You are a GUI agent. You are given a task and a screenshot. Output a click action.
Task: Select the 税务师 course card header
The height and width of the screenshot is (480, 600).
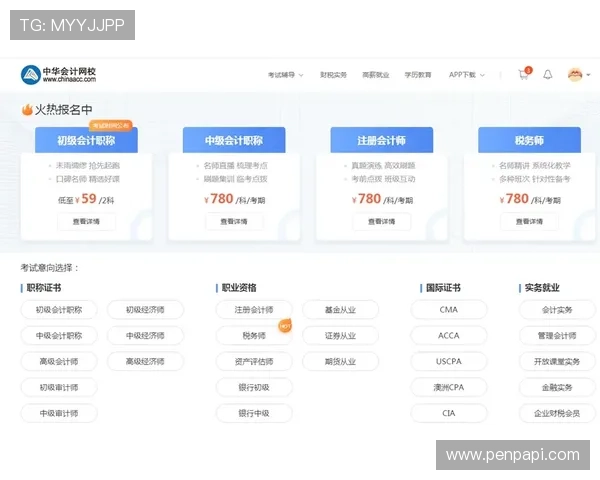point(529,140)
